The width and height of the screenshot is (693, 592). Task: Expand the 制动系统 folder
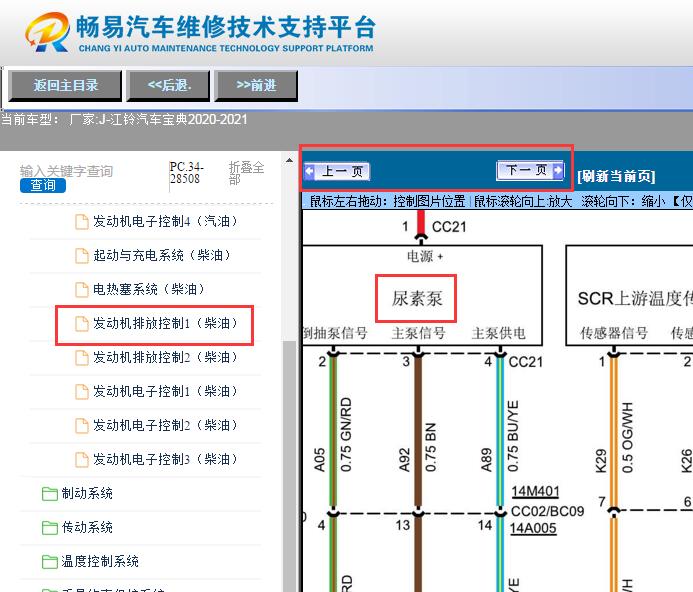coord(87,493)
